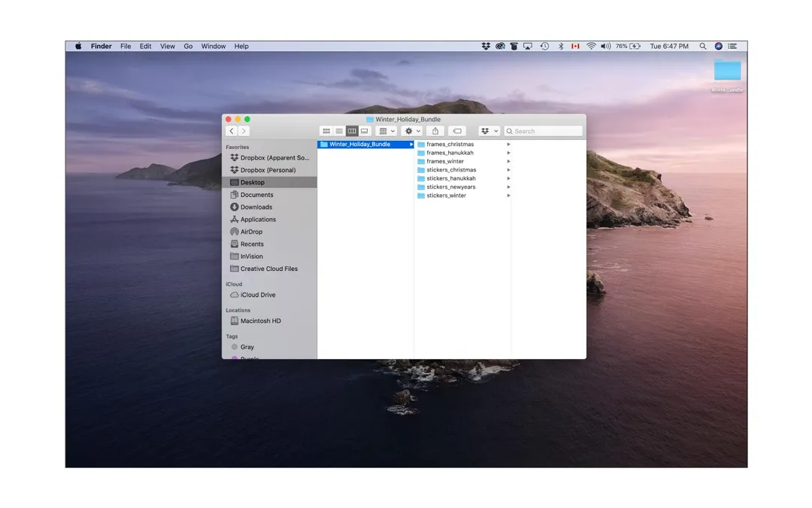
Task: Open the File menu
Action: (x=126, y=46)
